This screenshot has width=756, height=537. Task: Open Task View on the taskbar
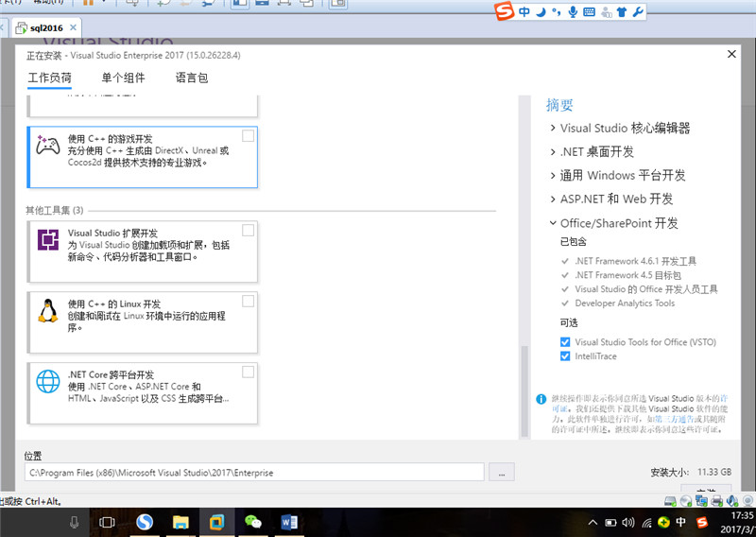coord(107,522)
